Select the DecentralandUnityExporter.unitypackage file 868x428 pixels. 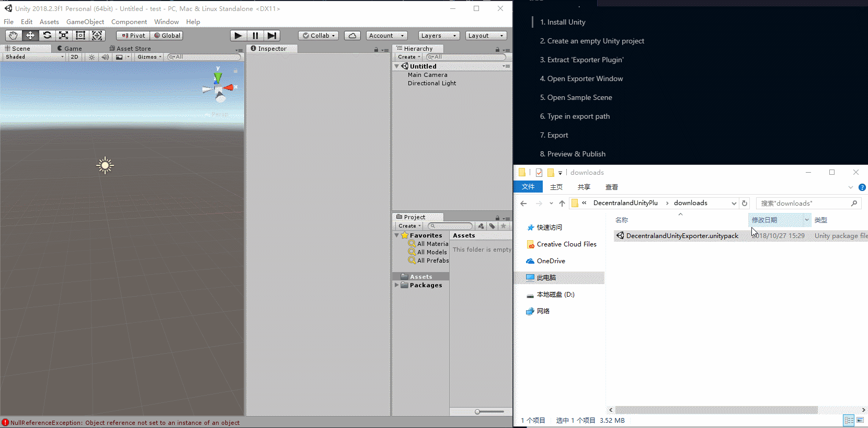pos(682,236)
